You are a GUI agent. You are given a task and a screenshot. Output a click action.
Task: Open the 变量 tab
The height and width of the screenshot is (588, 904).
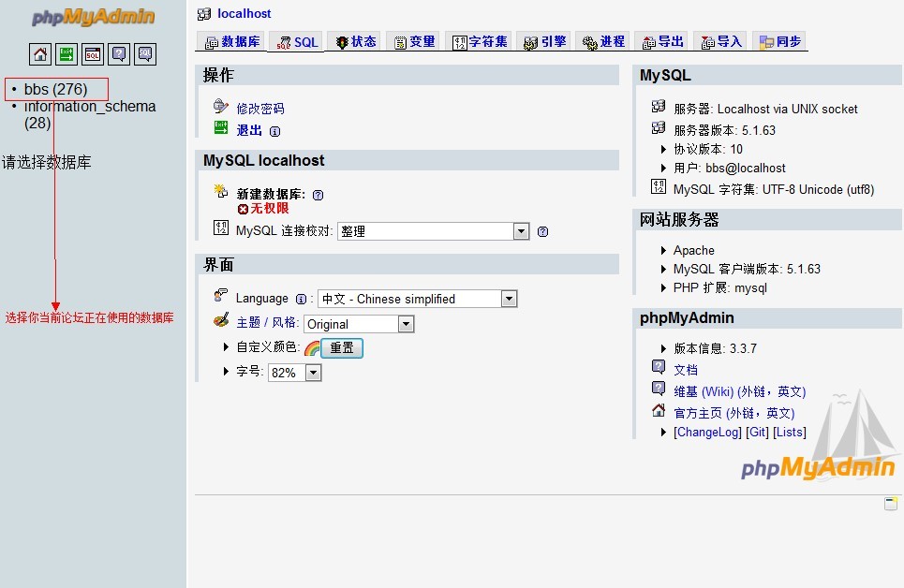tap(414, 41)
